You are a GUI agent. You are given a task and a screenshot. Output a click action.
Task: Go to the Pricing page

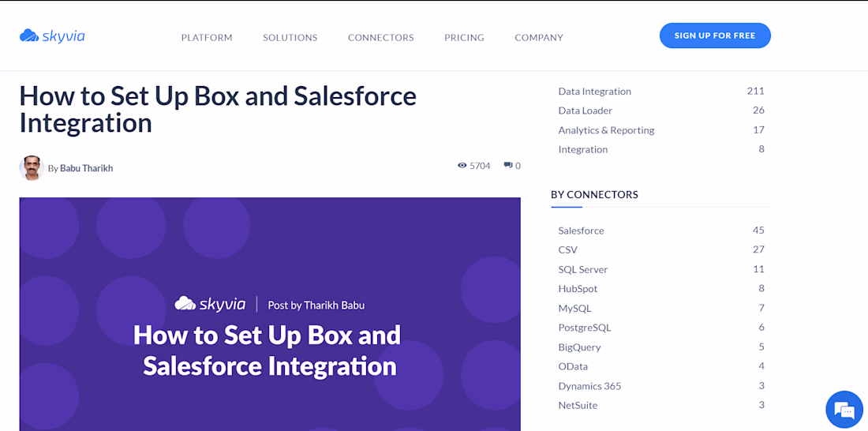point(464,38)
